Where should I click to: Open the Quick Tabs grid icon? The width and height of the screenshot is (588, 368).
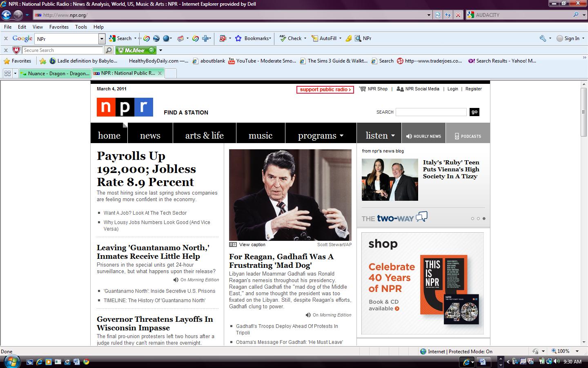(7, 74)
